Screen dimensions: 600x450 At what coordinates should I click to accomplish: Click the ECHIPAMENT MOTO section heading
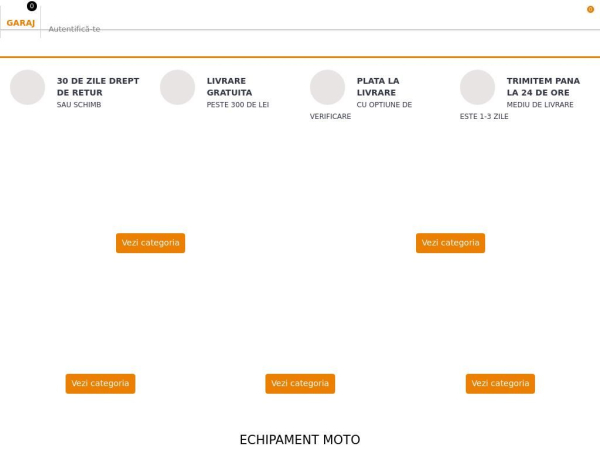[300, 440]
